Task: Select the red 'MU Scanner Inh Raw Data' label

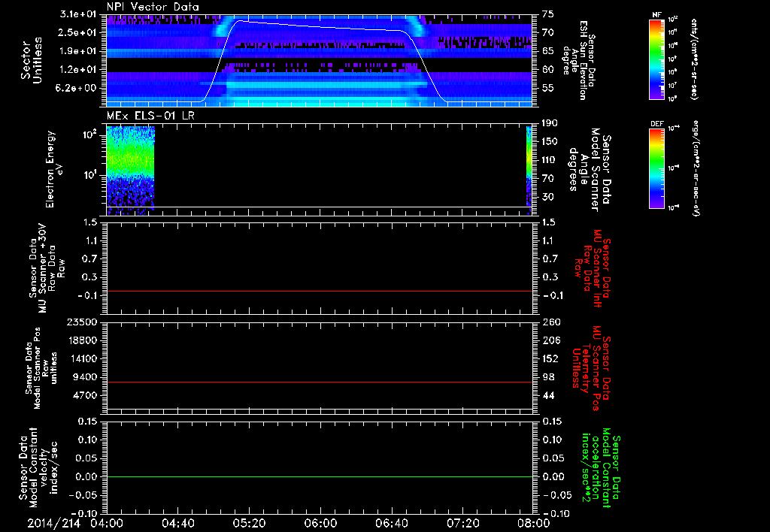Action: point(593,268)
